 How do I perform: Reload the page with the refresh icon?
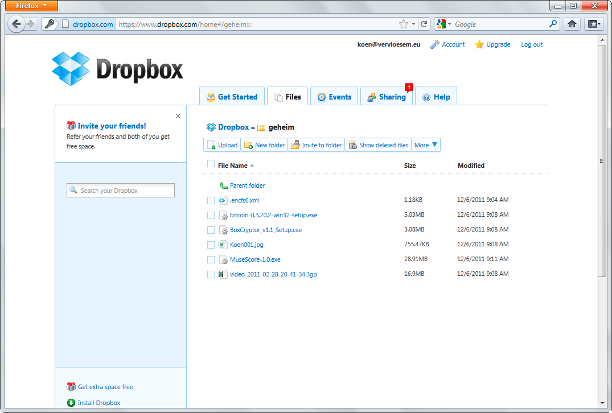click(424, 24)
